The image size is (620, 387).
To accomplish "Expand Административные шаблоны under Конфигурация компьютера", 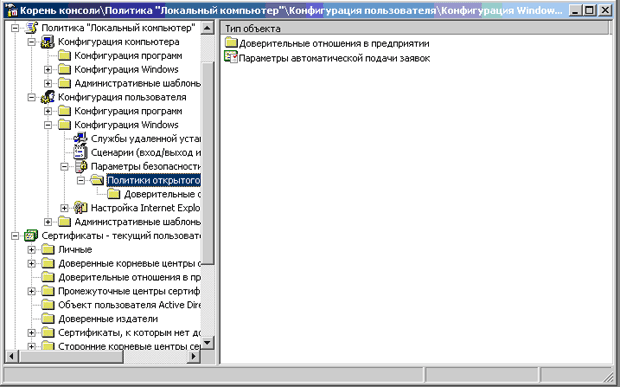I will [x=48, y=83].
